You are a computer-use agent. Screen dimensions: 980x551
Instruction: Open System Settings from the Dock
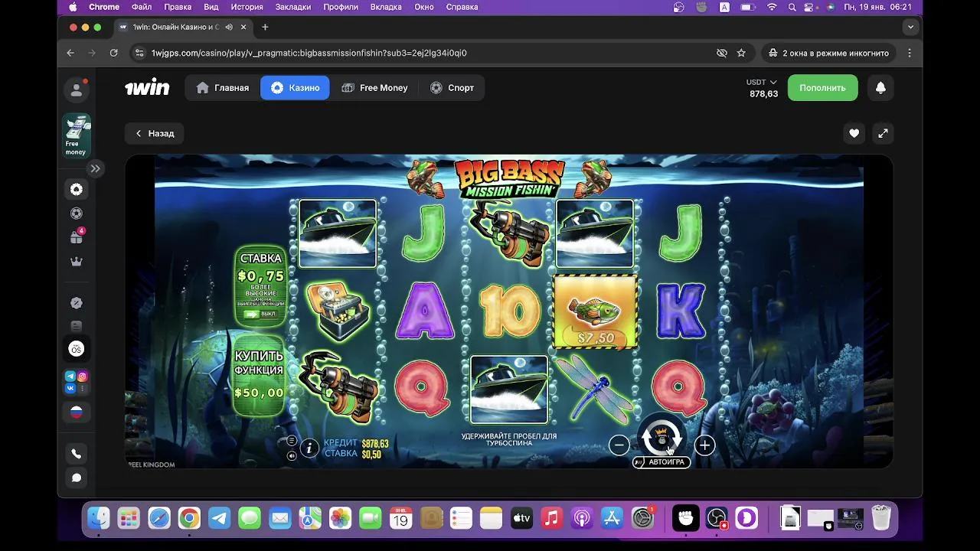click(643, 518)
